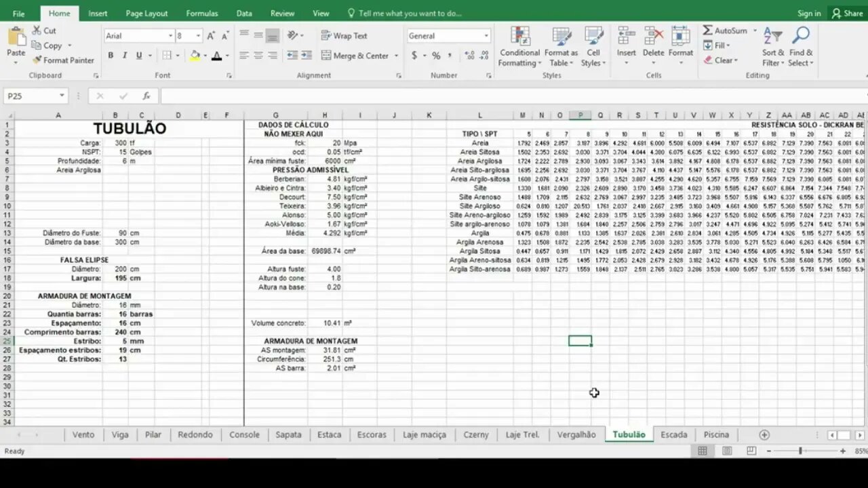The image size is (868, 488).
Task: Switch to the Review ribbon tab
Action: (282, 14)
